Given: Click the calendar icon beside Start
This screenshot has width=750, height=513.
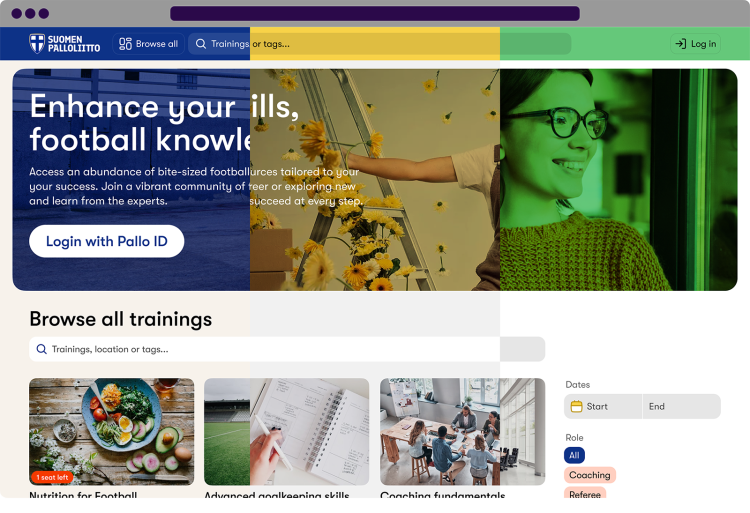Looking at the screenshot, I should [576, 406].
